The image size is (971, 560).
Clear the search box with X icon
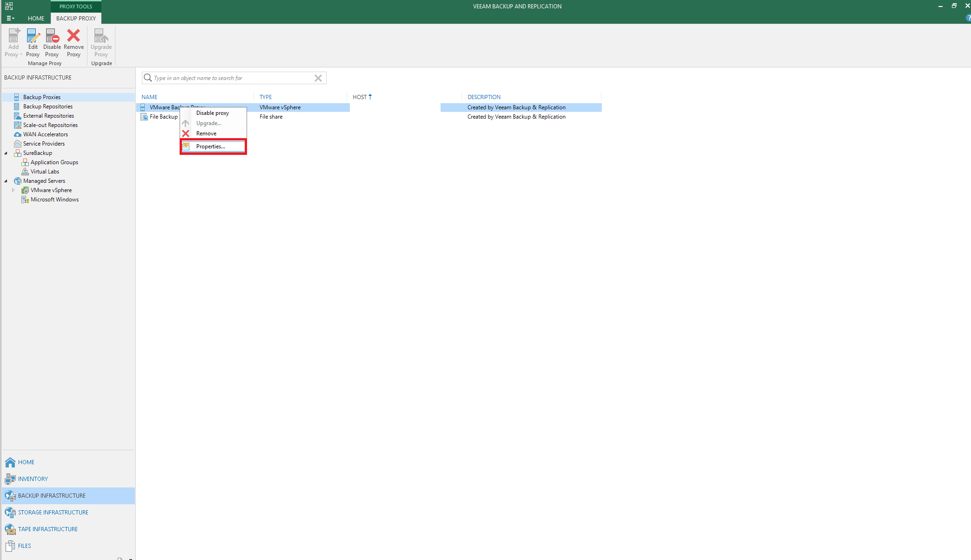click(x=318, y=78)
